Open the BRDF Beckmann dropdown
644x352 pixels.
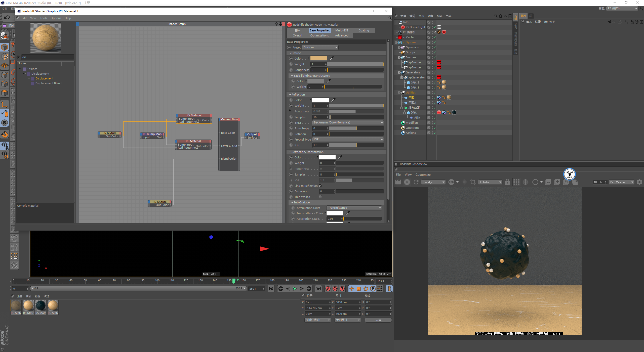tap(348, 123)
